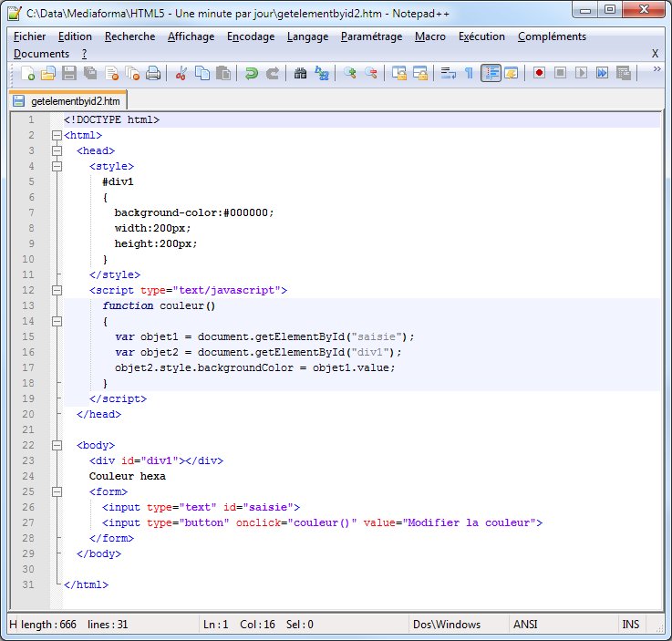Click the INS indicator in status bar

pyautogui.click(x=631, y=625)
